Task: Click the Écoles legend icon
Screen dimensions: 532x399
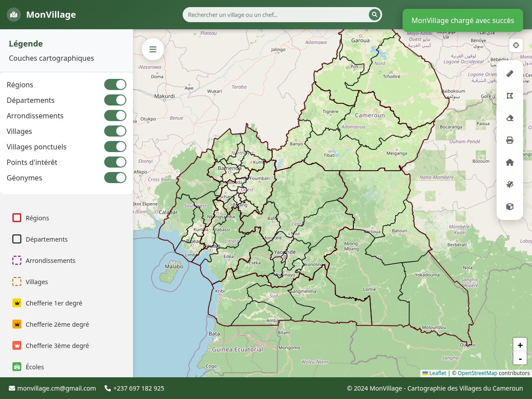Action: tap(17, 367)
